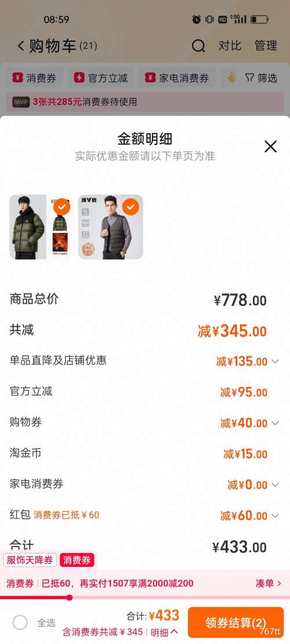
Task: Tap the 88VIP badge in coupon banner
Action: [x=21, y=102]
